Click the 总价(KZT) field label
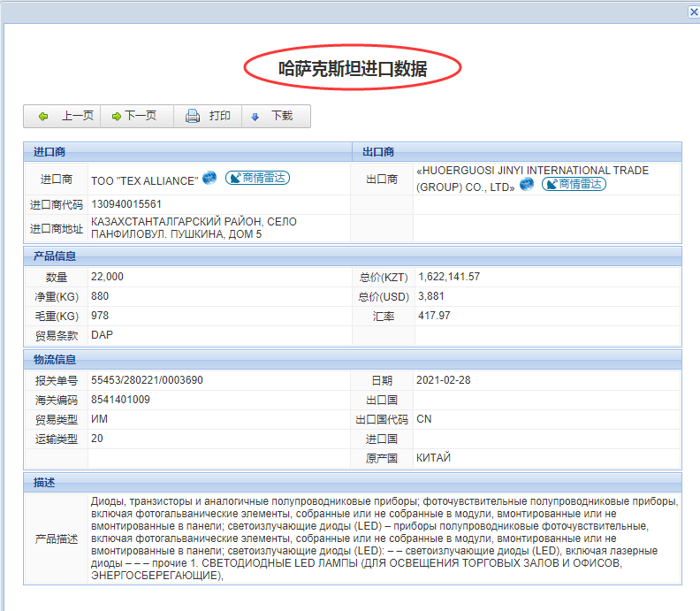This screenshot has height=611, width=700. 384,278
